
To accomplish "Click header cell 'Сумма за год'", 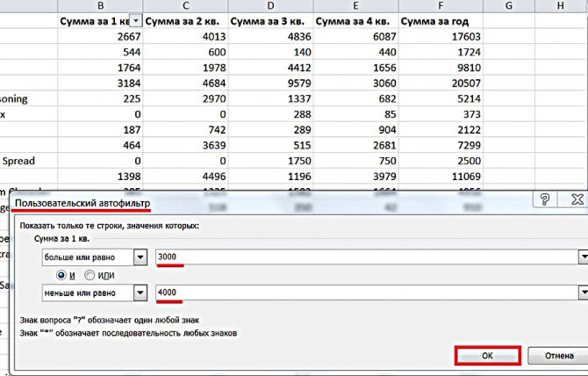I will point(441,21).
